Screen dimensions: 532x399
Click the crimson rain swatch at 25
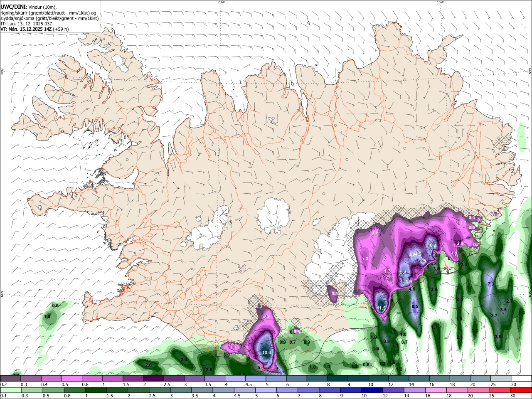[499, 390]
